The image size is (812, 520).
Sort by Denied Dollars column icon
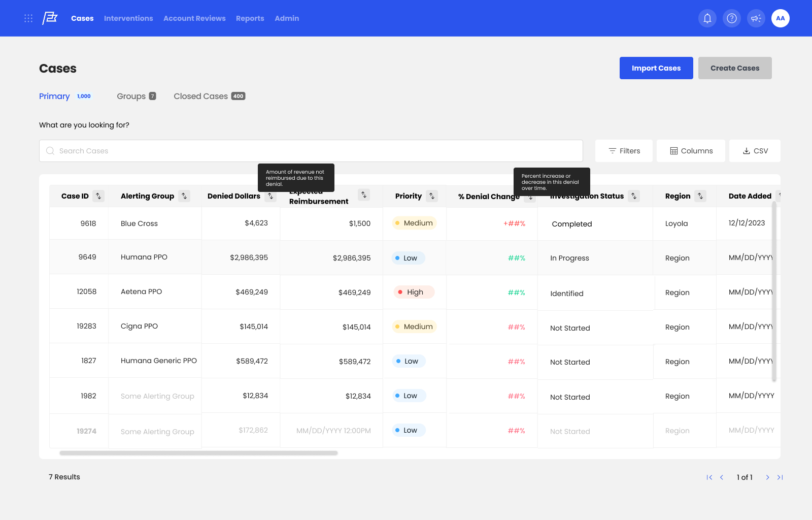(x=270, y=196)
